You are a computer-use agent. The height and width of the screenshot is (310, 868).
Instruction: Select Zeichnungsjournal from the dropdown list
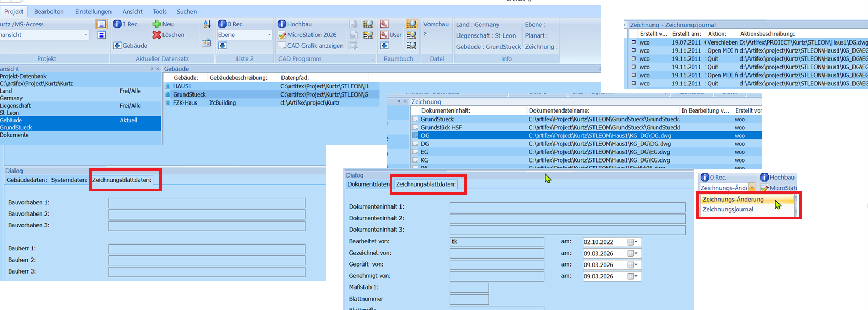pos(728,209)
